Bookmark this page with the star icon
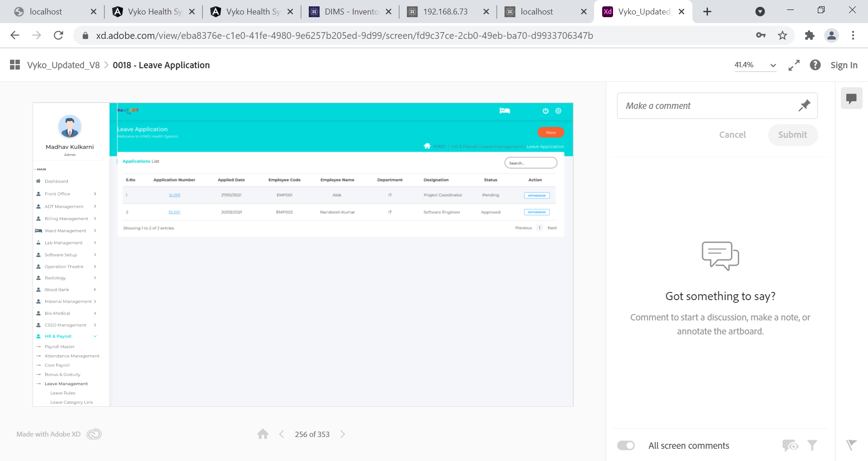The height and width of the screenshot is (461, 868). pos(783,35)
